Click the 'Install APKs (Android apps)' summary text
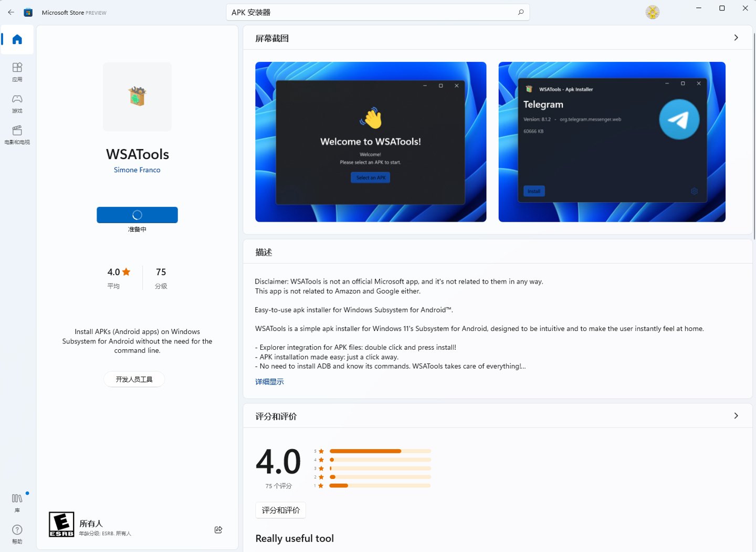 click(137, 341)
